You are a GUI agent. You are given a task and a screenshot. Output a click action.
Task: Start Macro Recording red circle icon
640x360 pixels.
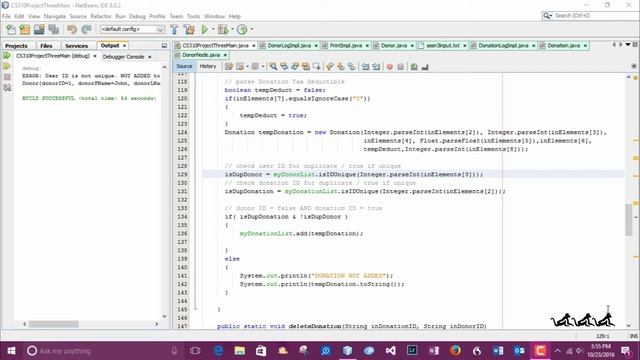point(390,67)
